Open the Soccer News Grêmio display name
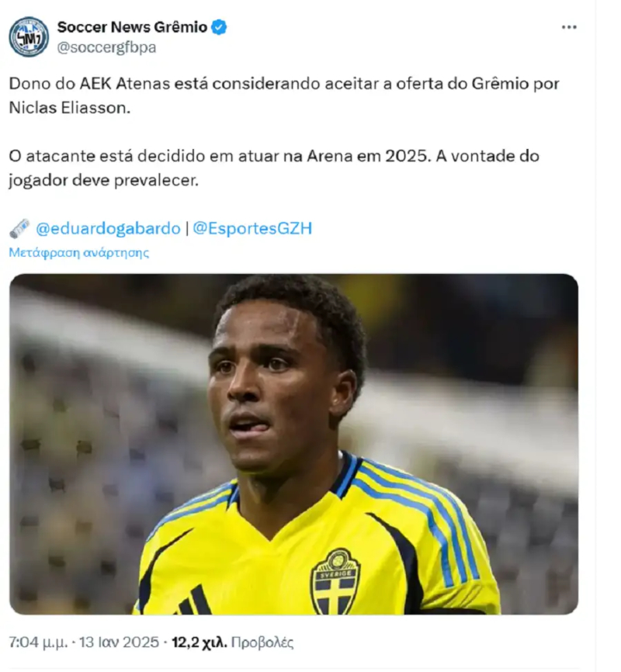This screenshot has width=621, height=672. coord(132,27)
